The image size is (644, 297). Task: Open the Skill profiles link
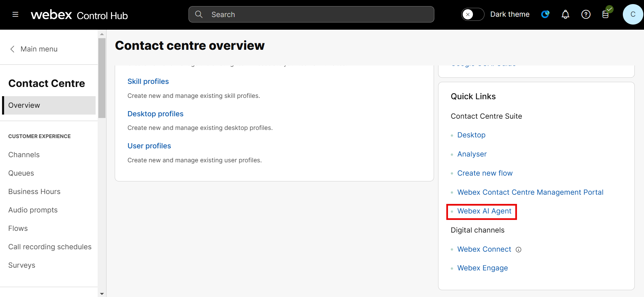point(148,81)
